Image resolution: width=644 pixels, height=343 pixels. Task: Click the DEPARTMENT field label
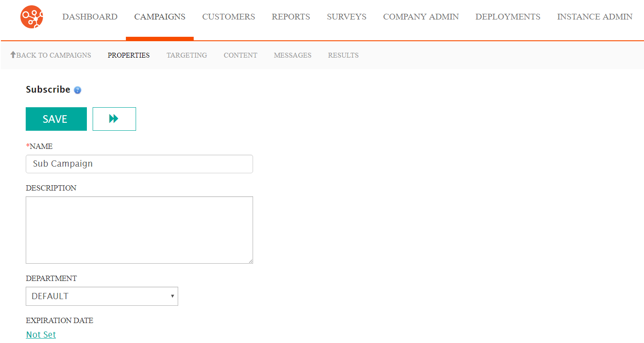coord(51,278)
